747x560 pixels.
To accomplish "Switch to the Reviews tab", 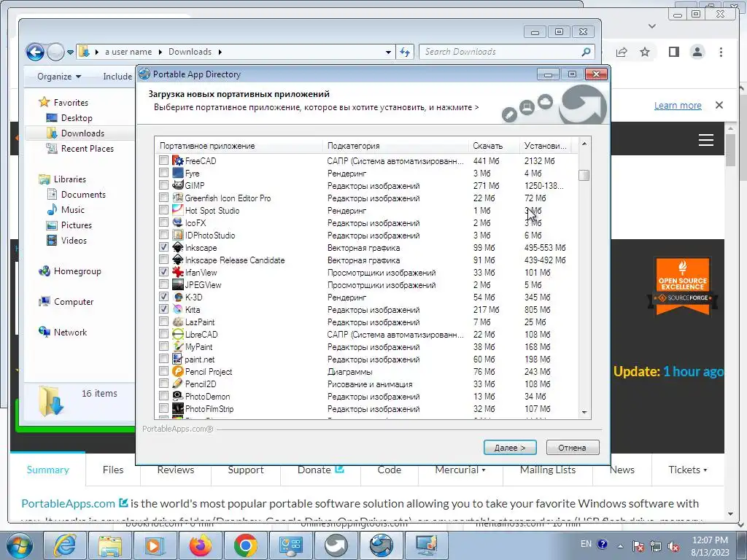I will click(x=176, y=470).
